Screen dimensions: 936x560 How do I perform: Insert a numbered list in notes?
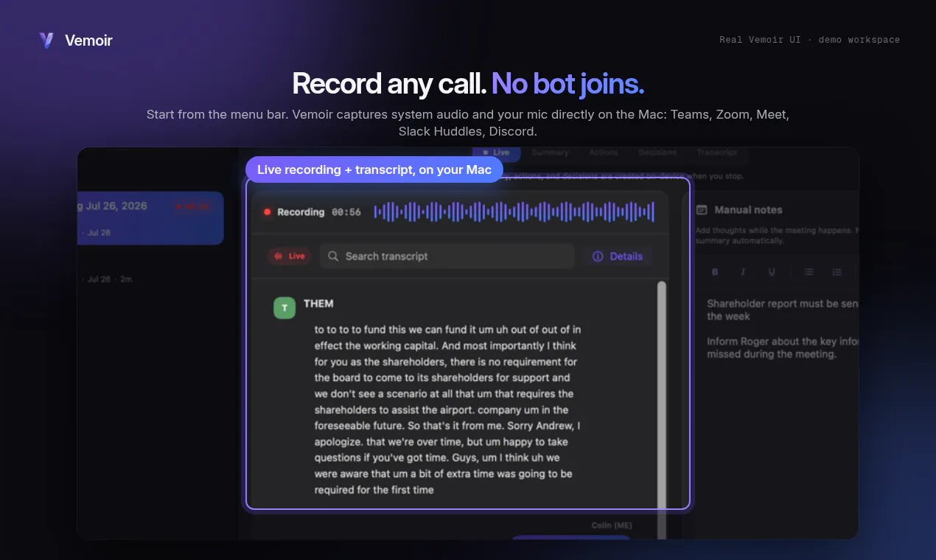pyautogui.click(x=837, y=272)
